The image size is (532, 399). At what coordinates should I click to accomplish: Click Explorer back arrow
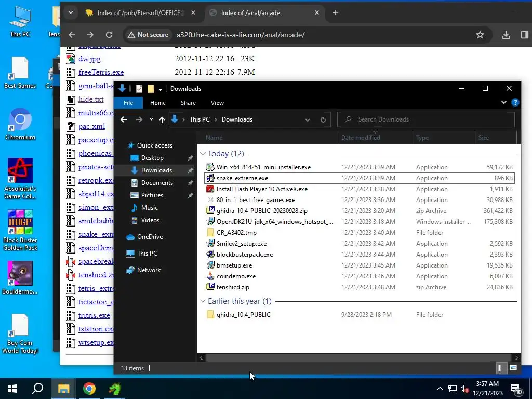(x=124, y=119)
